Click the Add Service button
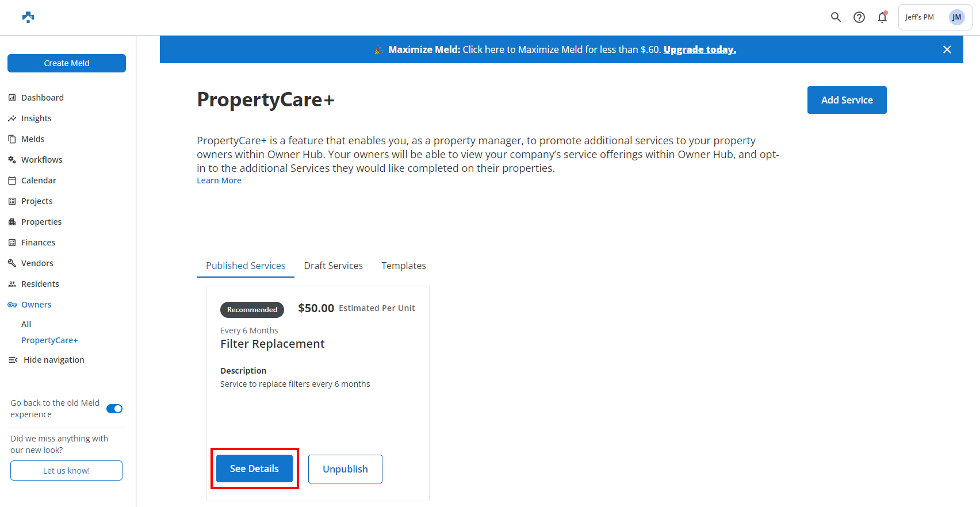This screenshot has width=980, height=507. [x=847, y=100]
